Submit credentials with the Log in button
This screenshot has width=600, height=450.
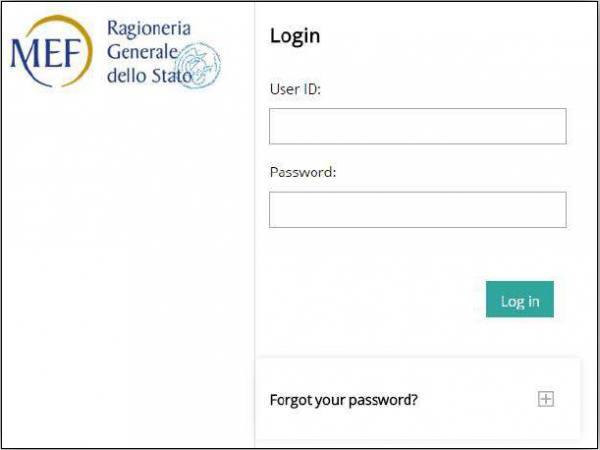point(520,299)
